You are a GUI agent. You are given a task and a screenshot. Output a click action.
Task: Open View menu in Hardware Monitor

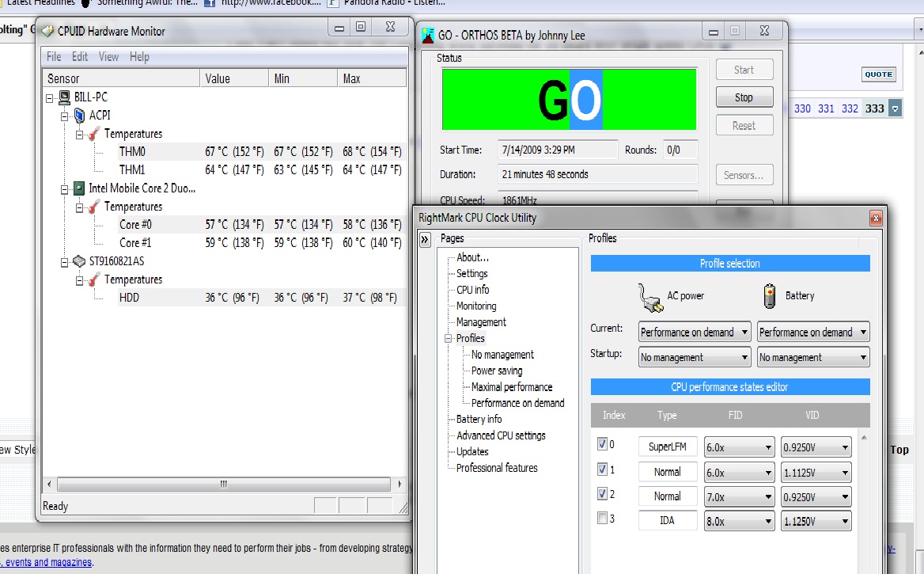[x=108, y=57]
